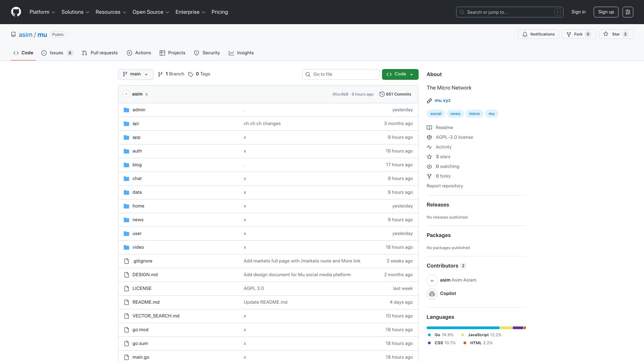
Task: Click the Search or jump to field
Action: 509,12
